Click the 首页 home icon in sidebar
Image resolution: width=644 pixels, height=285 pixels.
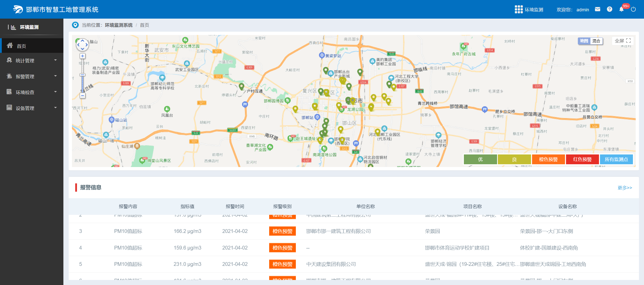click(10, 46)
